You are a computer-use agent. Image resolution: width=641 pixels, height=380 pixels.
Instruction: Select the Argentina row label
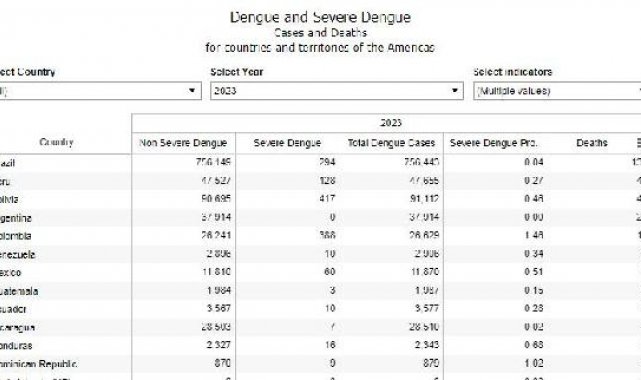coord(16,218)
